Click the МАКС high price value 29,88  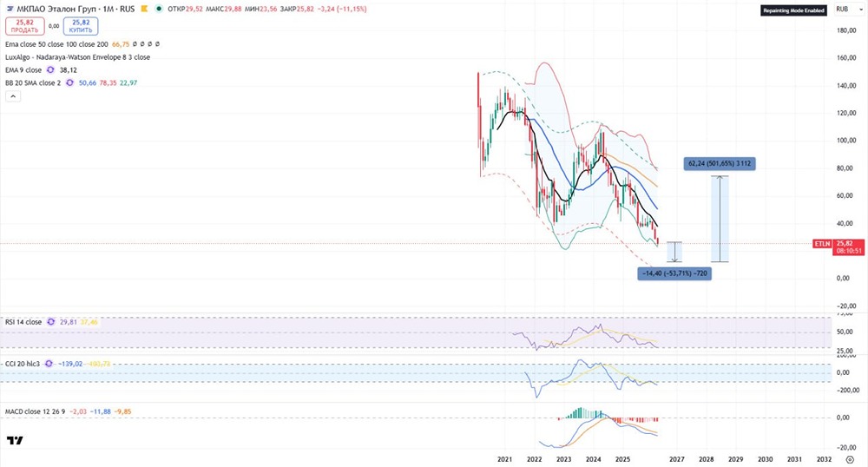pos(233,9)
